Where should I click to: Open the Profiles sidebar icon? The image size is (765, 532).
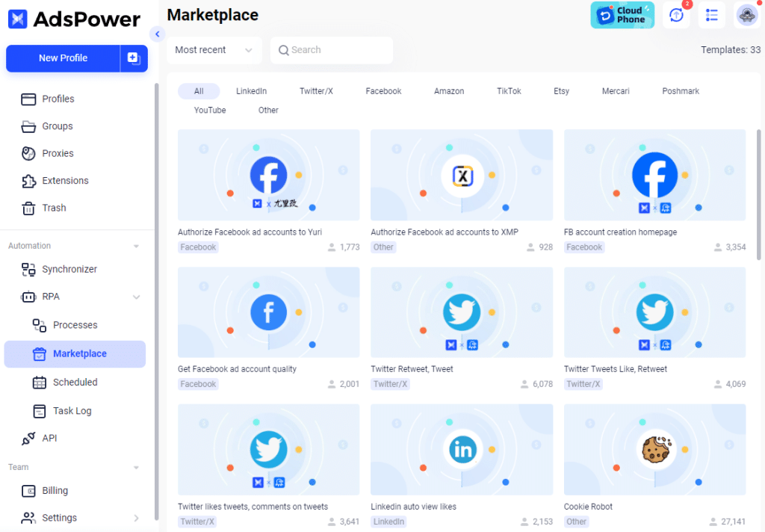coord(28,99)
